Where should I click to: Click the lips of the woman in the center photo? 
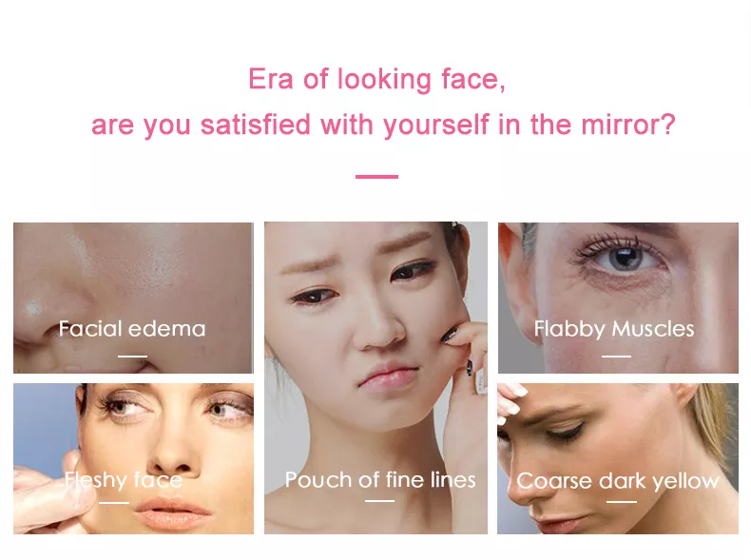click(388, 377)
